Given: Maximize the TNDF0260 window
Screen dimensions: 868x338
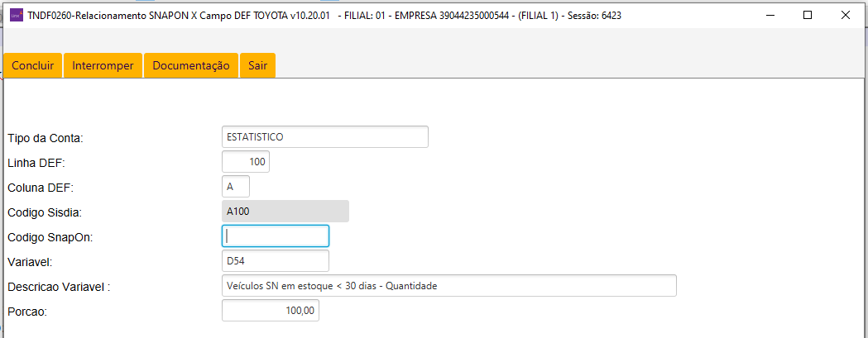Looking at the screenshot, I should pyautogui.click(x=808, y=15).
